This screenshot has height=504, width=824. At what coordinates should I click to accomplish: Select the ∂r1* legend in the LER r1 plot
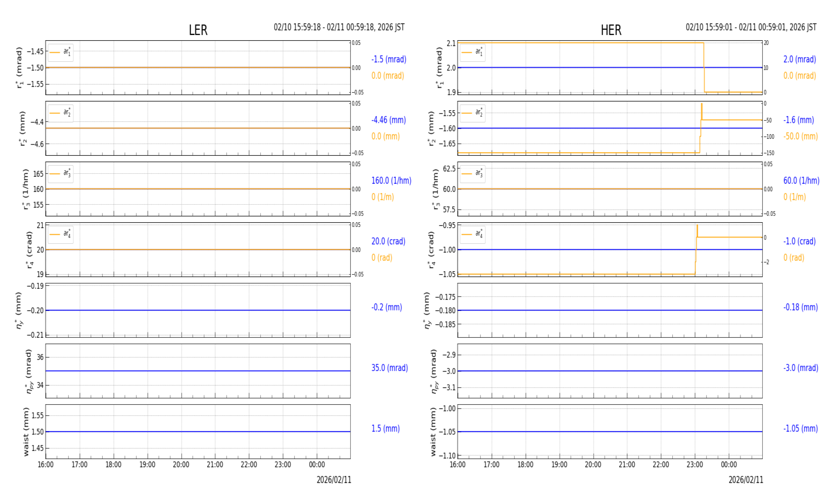pyautogui.click(x=61, y=52)
